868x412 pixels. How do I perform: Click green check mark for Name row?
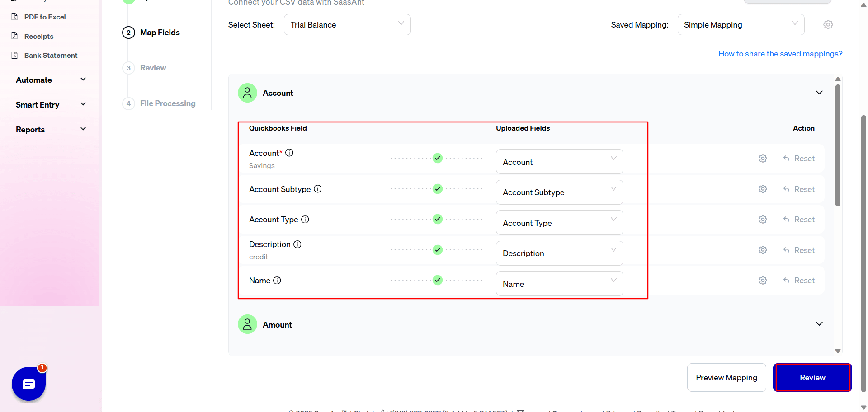pos(438,280)
